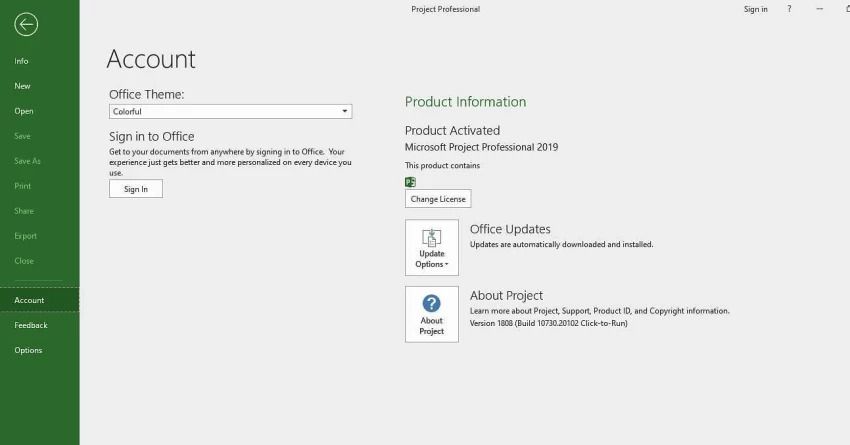Click the text Updates are automatically downloaded and installed

(562, 244)
